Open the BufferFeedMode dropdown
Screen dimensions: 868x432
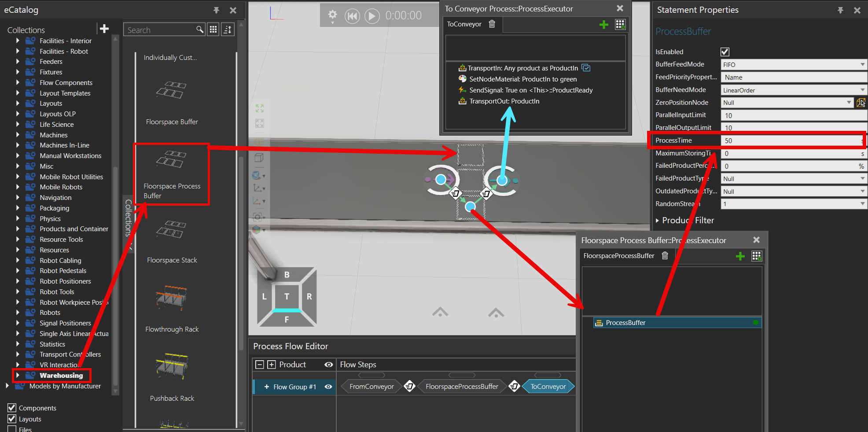[x=794, y=65]
